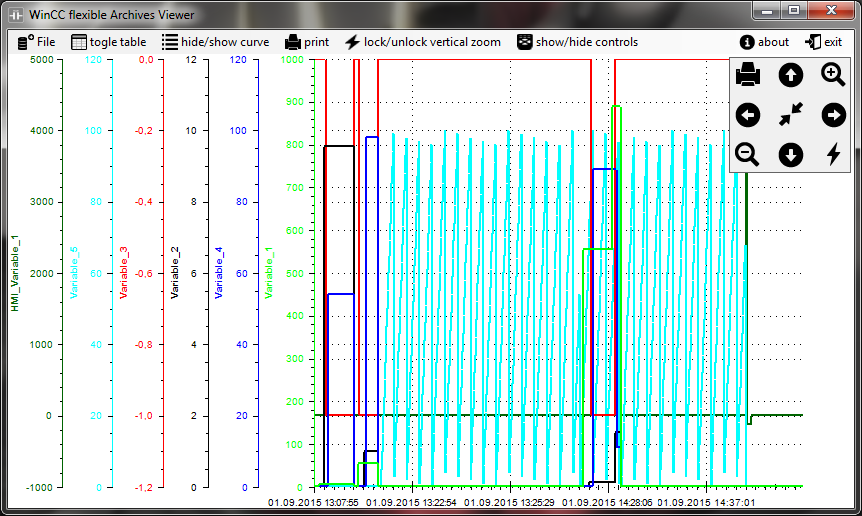This screenshot has width=862, height=516.
Task: Zoom in using the magnifier plus icon
Action: [x=833, y=74]
